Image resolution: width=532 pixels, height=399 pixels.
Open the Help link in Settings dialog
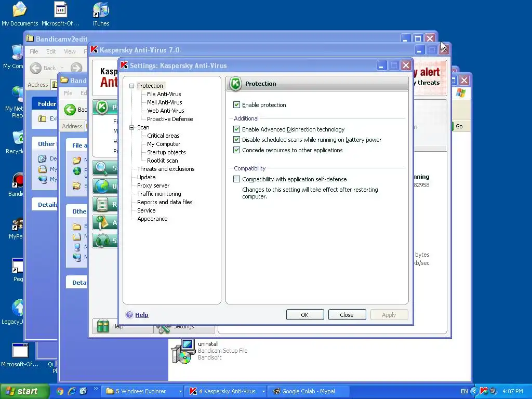(141, 314)
